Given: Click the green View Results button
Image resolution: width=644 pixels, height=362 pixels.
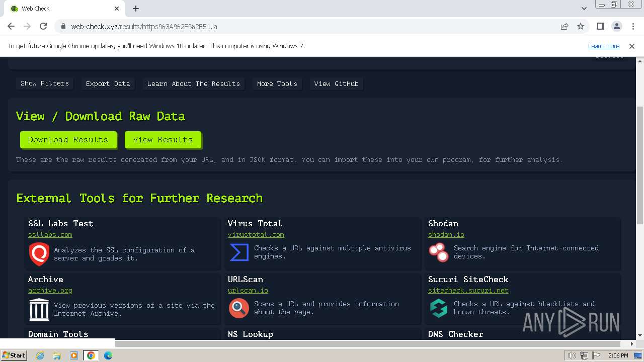Looking at the screenshot, I should tap(163, 140).
